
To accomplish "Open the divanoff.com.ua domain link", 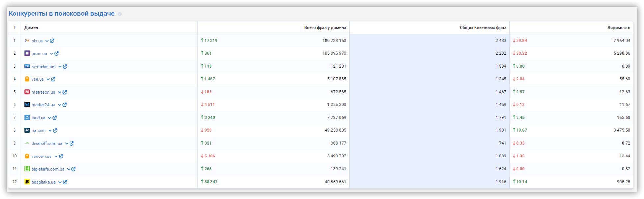I will (47, 144).
